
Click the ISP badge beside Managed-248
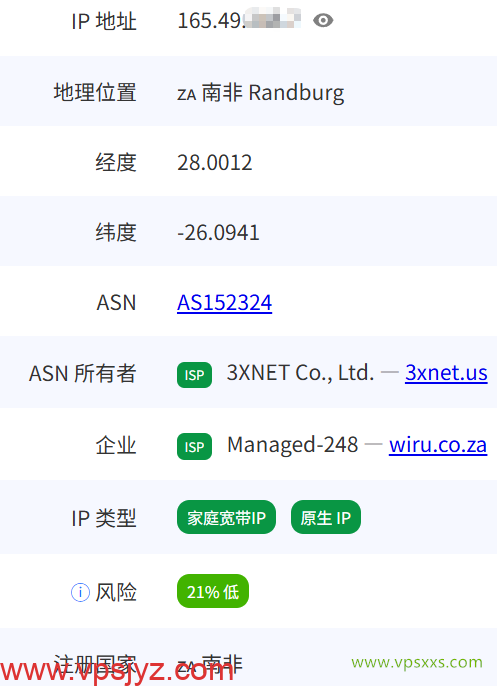(x=194, y=446)
